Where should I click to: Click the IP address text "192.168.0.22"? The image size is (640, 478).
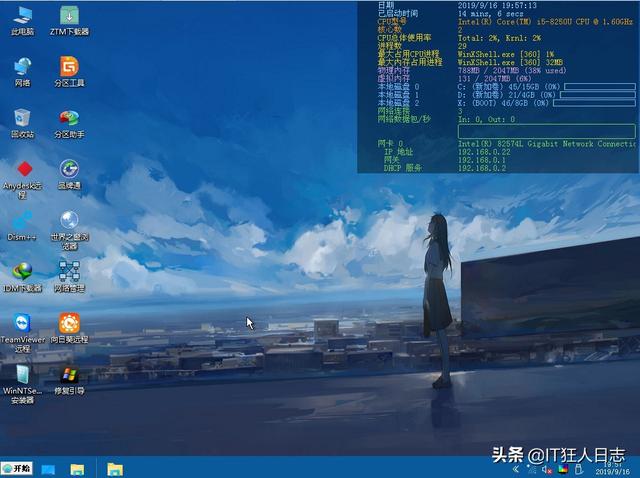click(484, 152)
